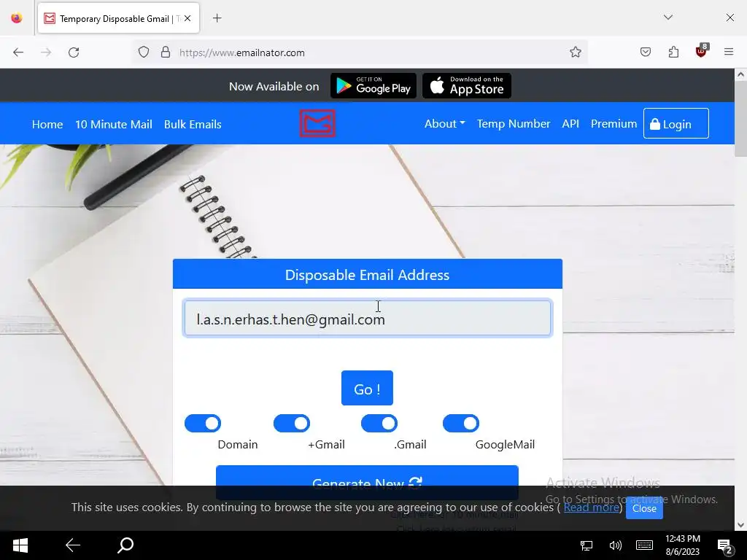
Task: Expand the About dropdown menu
Action: point(444,124)
